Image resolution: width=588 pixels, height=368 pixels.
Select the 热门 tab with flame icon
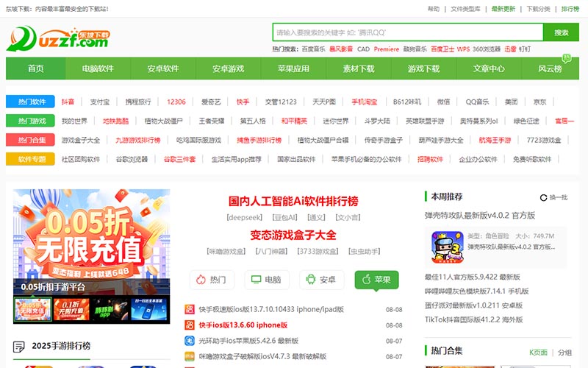(x=212, y=280)
